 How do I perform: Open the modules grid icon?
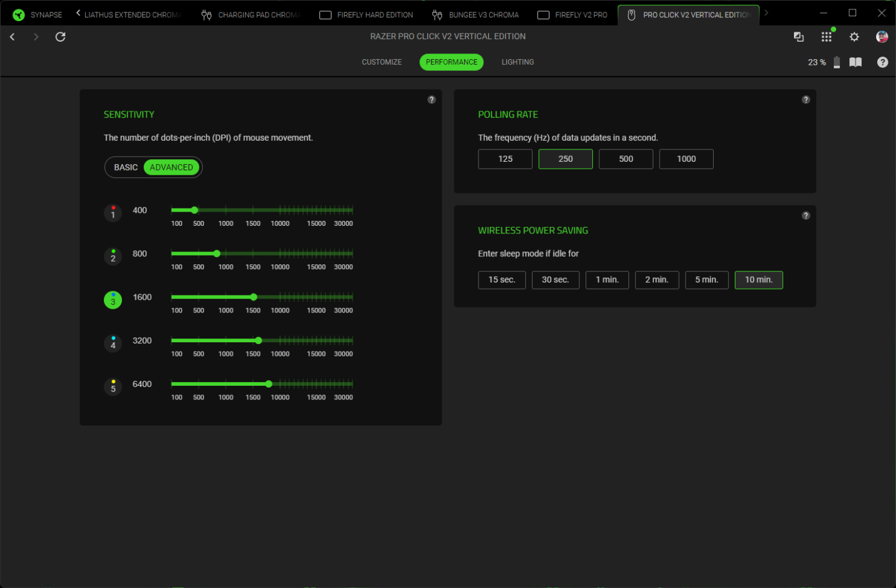tap(826, 37)
